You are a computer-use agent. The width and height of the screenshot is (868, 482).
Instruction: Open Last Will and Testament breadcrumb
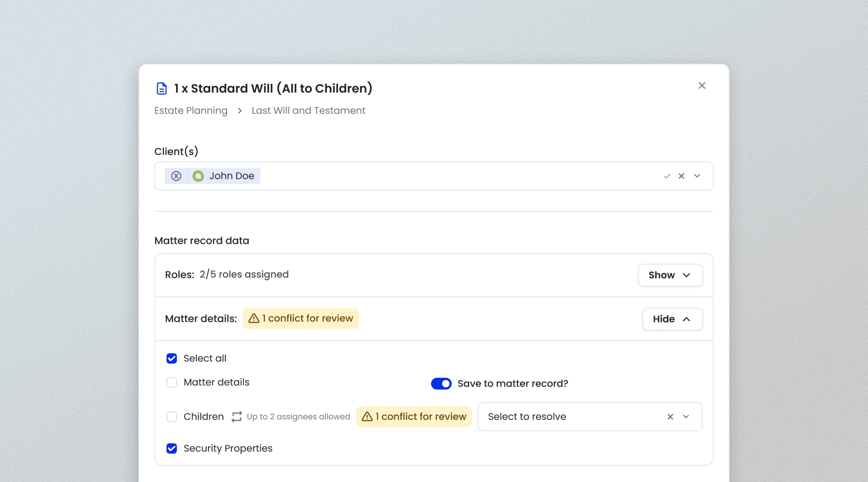[x=308, y=110]
